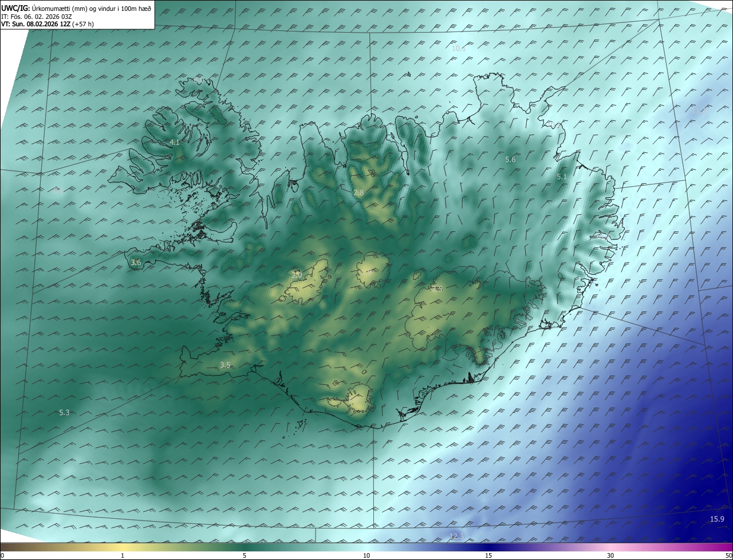Click the yellow band of the color scale above 1
The image size is (733, 560).
[x=123, y=547]
